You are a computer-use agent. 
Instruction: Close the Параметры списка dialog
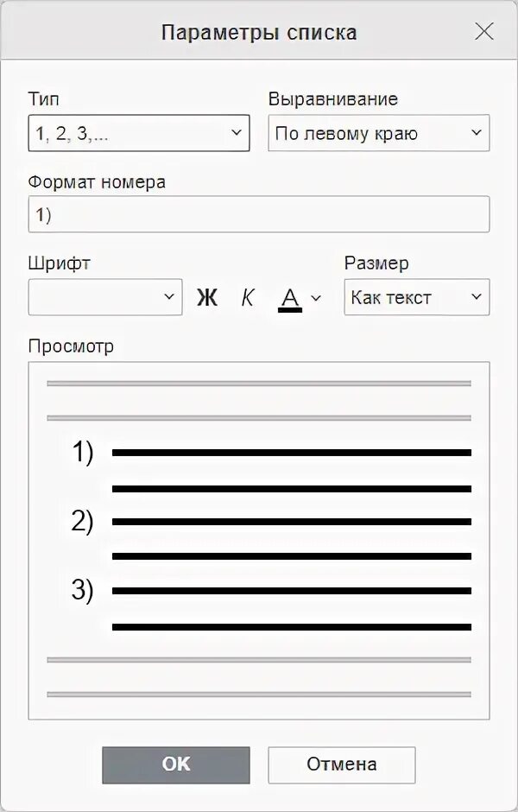click(x=484, y=32)
